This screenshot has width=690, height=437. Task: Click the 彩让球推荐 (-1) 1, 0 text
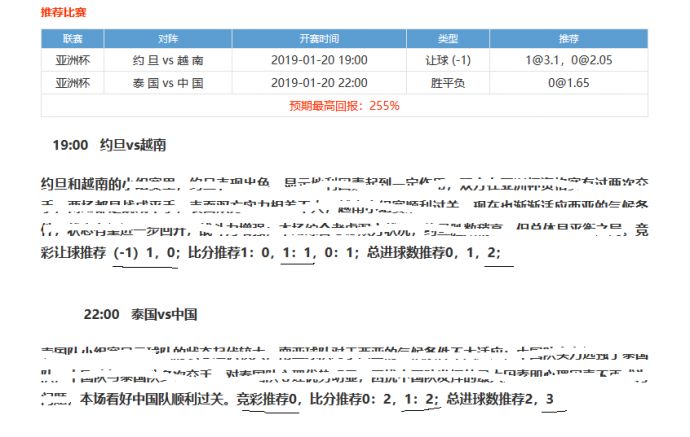pos(108,253)
